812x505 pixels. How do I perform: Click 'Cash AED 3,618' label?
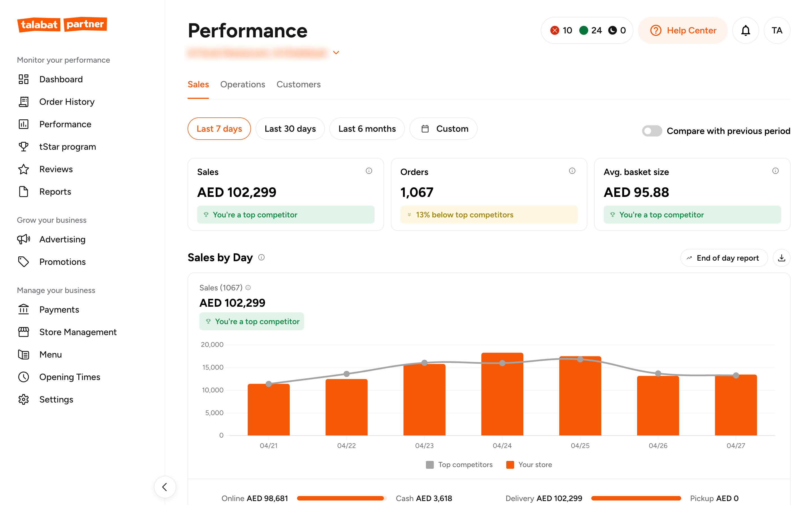(x=424, y=498)
